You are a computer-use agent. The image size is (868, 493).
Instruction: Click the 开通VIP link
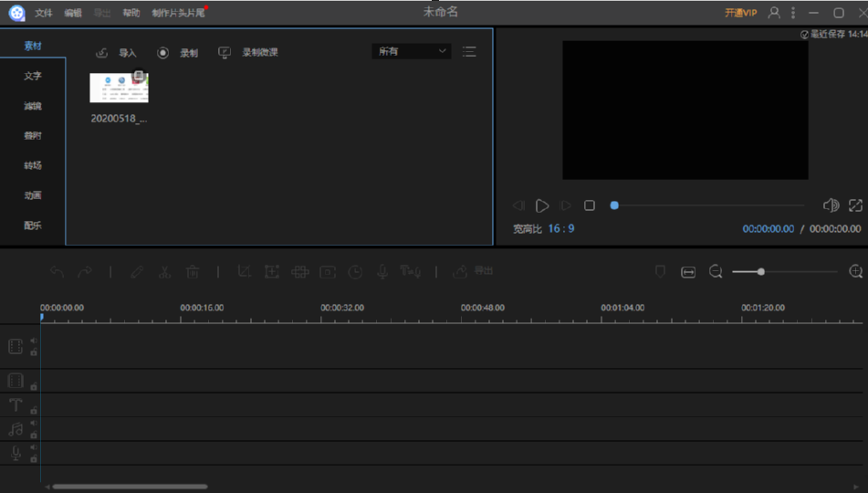click(740, 13)
